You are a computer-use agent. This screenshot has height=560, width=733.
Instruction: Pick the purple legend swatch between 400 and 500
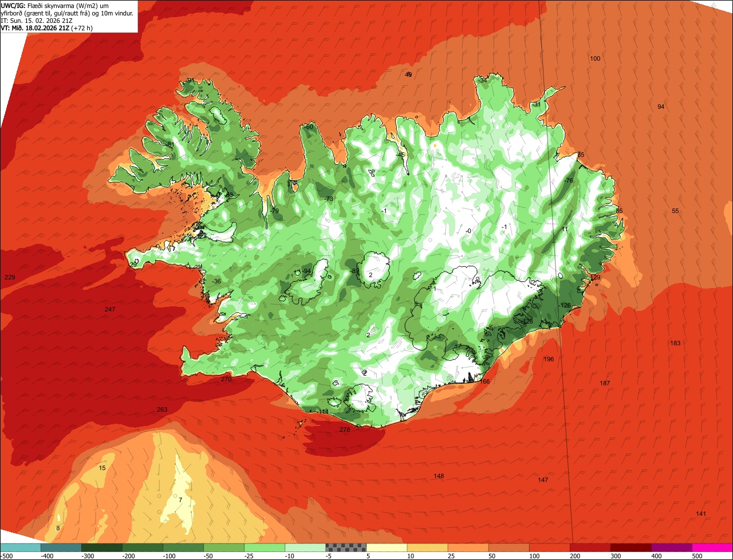(x=672, y=547)
